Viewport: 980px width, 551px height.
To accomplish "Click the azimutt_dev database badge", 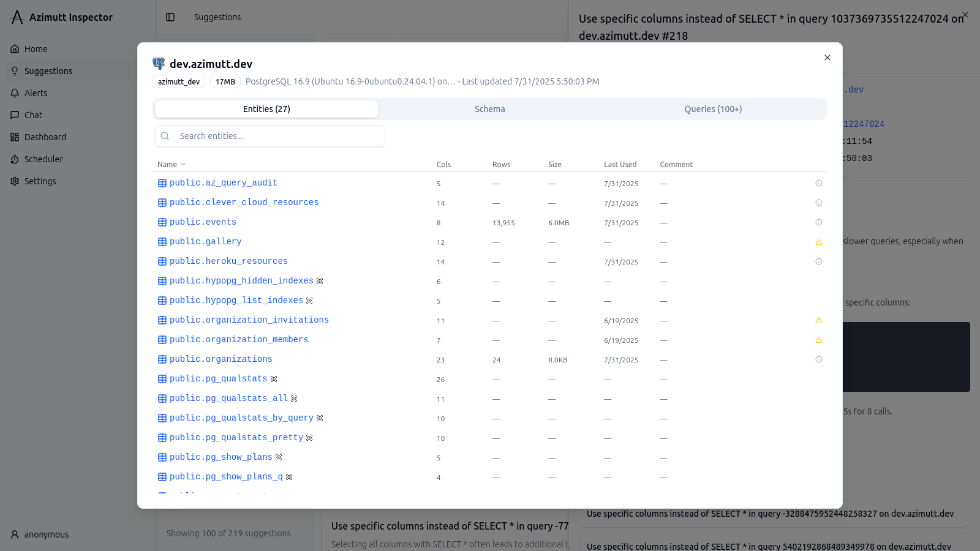I will pyautogui.click(x=179, y=81).
